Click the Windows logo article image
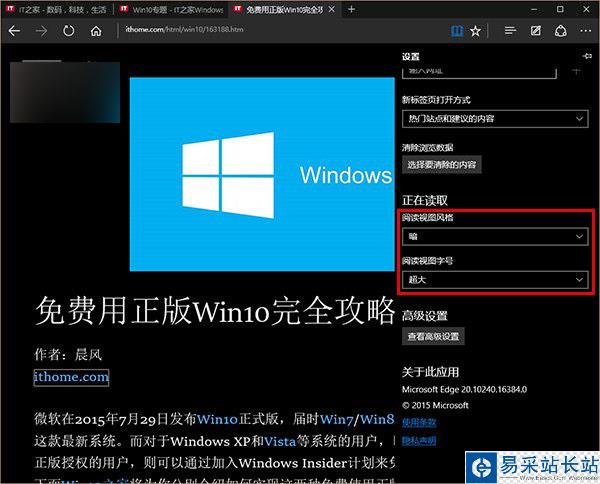 coord(262,174)
